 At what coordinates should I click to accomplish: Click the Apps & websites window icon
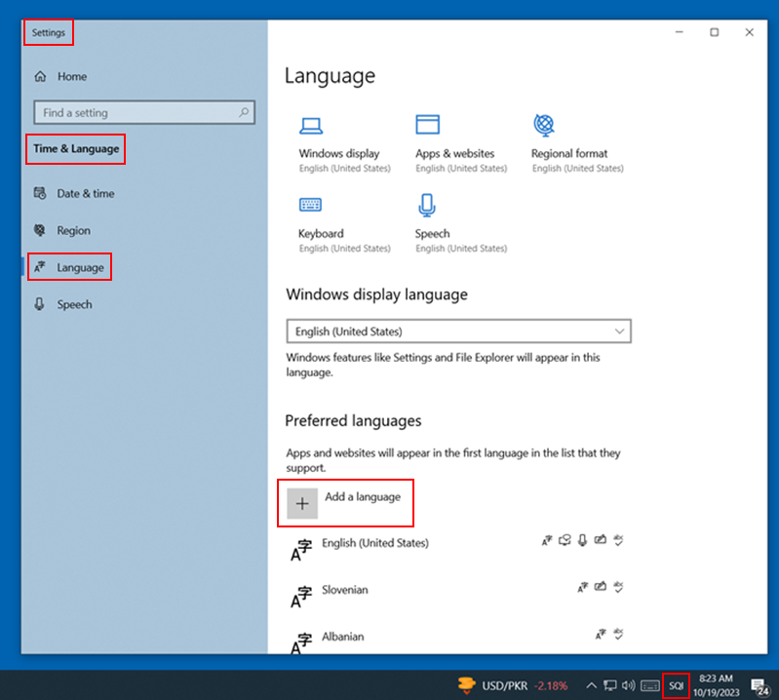point(428,125)
